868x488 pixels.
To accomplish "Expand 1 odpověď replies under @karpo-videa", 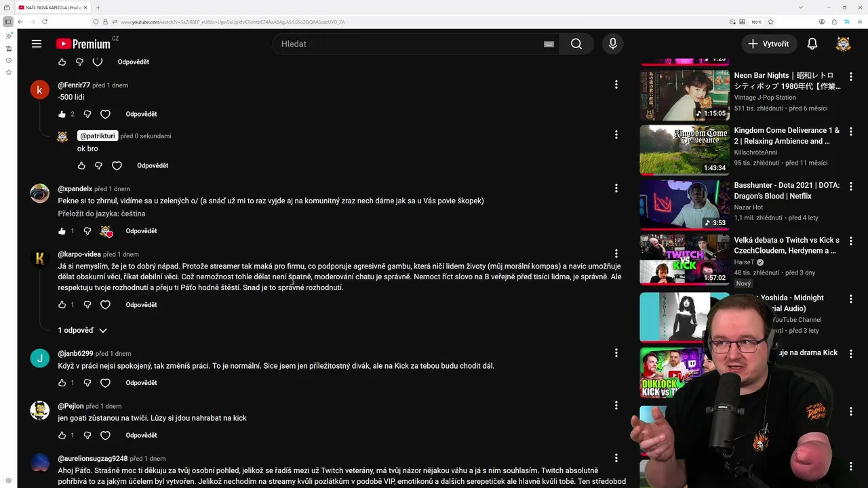I will [82, 330].
